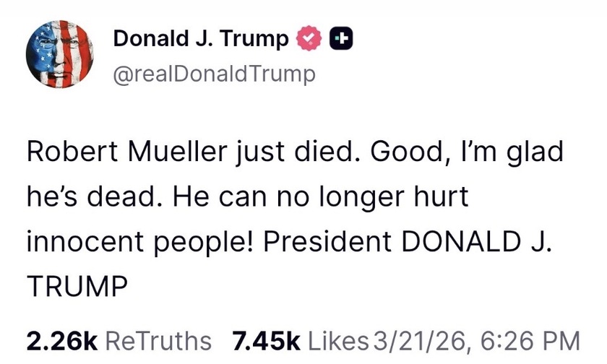The width and height of the screenshot is (607, 364).
Task: Click the word "TRUMP" on the last line
Action: click(x=76, y=279)
